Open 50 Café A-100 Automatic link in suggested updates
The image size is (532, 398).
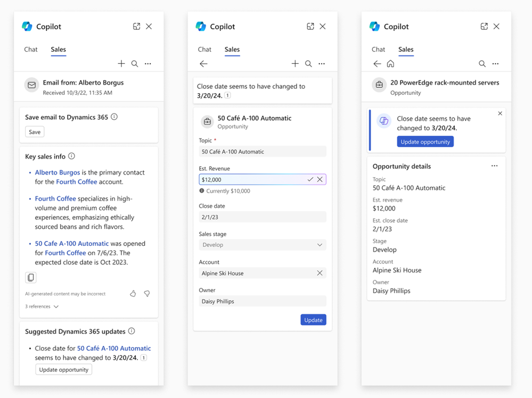click(114, 348)
